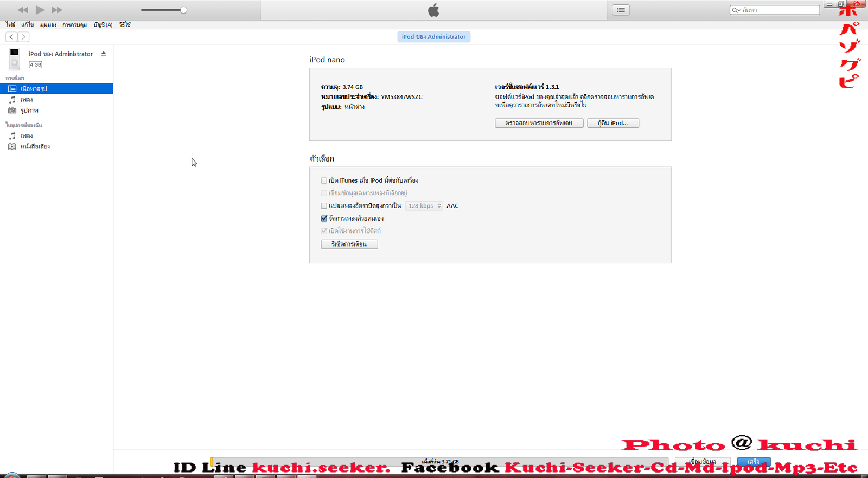Click the Apple logo at top center
Viewport: 868px width, 478px height.
click(x=433, y=10)
